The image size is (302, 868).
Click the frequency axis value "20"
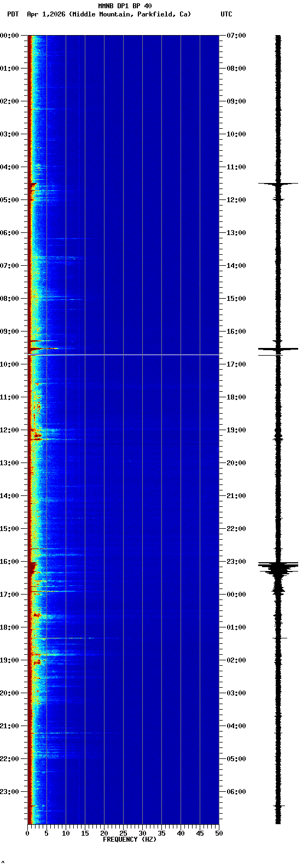[104, 833]
